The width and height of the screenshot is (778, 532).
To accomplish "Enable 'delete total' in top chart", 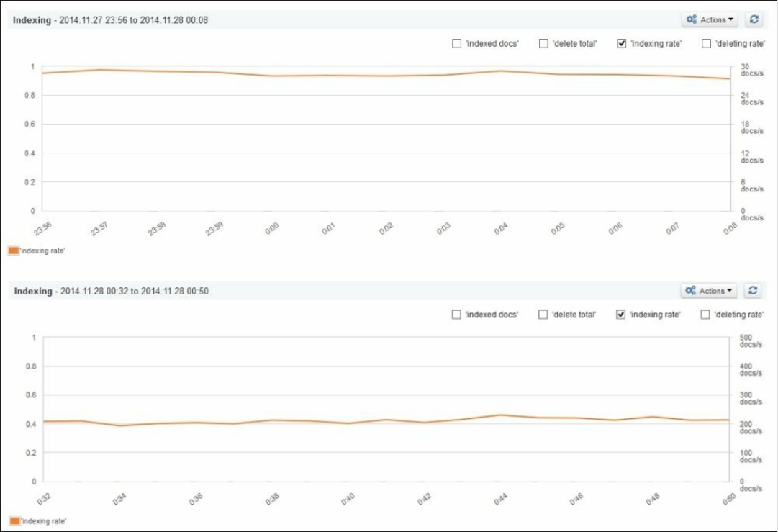I will (x=543, y=44).
